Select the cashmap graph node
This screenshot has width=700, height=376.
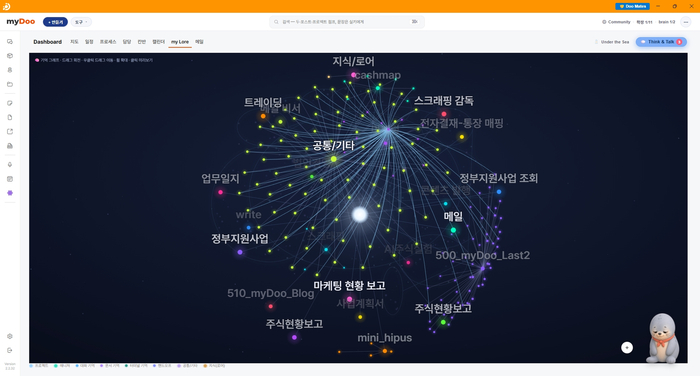pyautogui.click(x=378, y=88)
